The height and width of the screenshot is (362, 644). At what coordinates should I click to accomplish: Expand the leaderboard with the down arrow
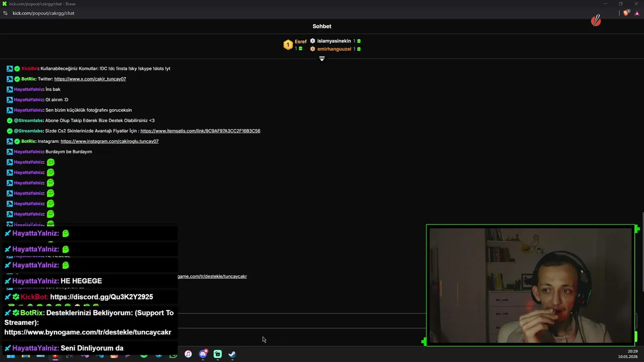point(322,59)
